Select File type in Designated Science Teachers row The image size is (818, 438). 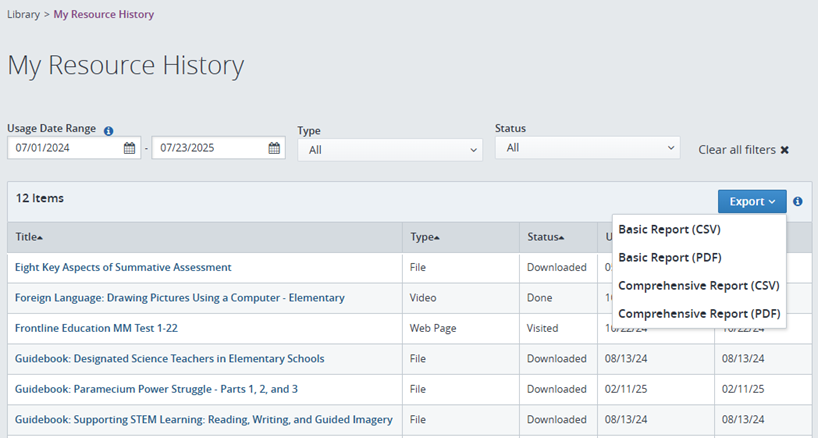click(418, 359)
